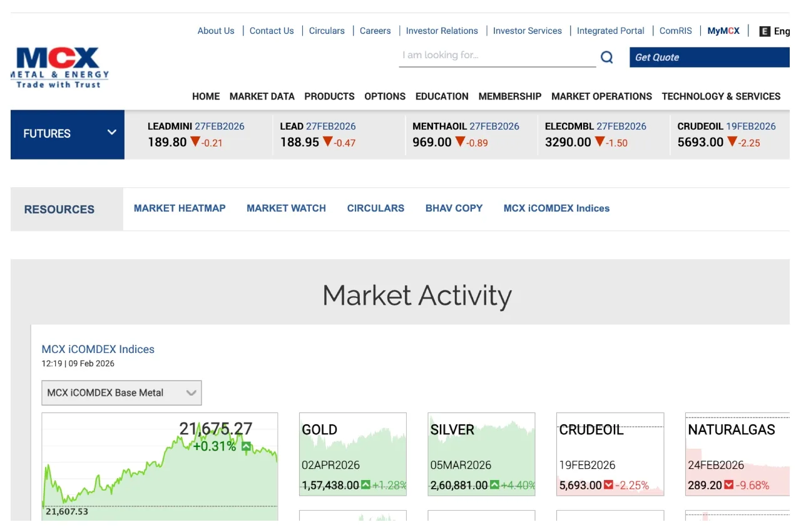Open the MARKET DATA menu

click(x=262, y=96)
